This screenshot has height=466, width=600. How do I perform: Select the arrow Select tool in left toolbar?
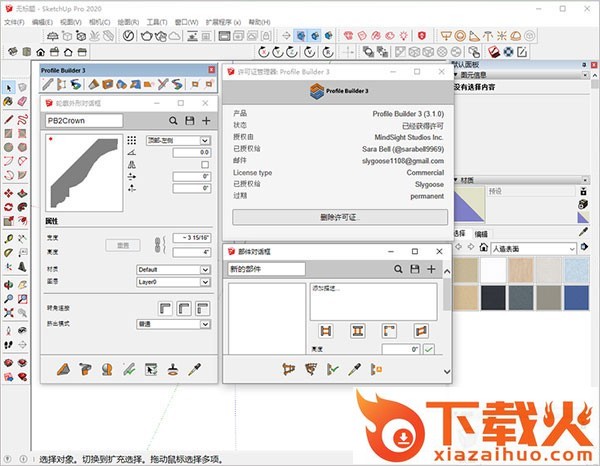pyautogui.click(x=8, y=87)
